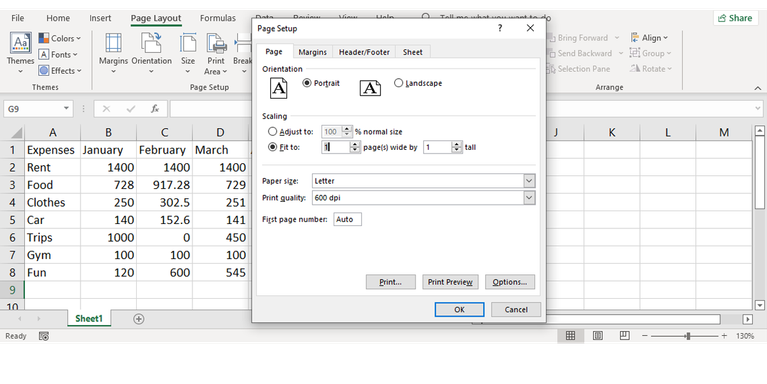
Task: Click the Margins icon in ribbon
Action: click(113, 43)
